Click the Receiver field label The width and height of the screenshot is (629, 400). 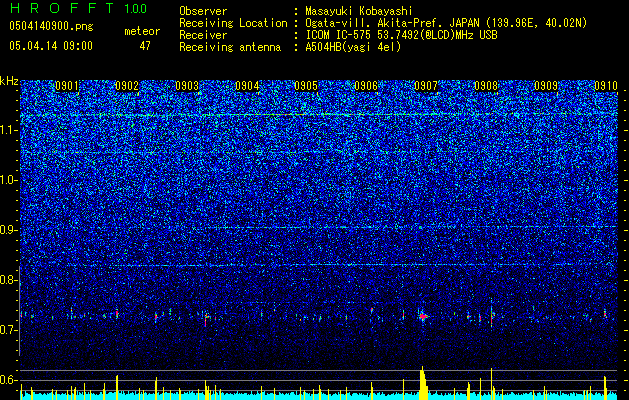pyautogui.click(x=203, y=35)
